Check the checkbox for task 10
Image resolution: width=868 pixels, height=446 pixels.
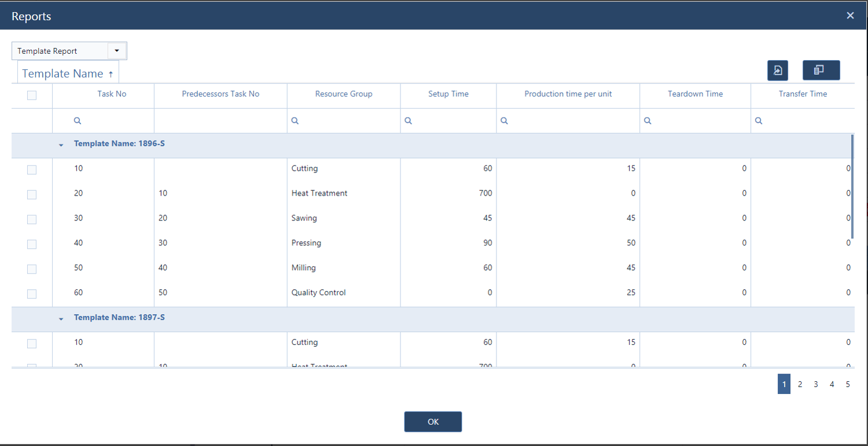coord(32,169)
